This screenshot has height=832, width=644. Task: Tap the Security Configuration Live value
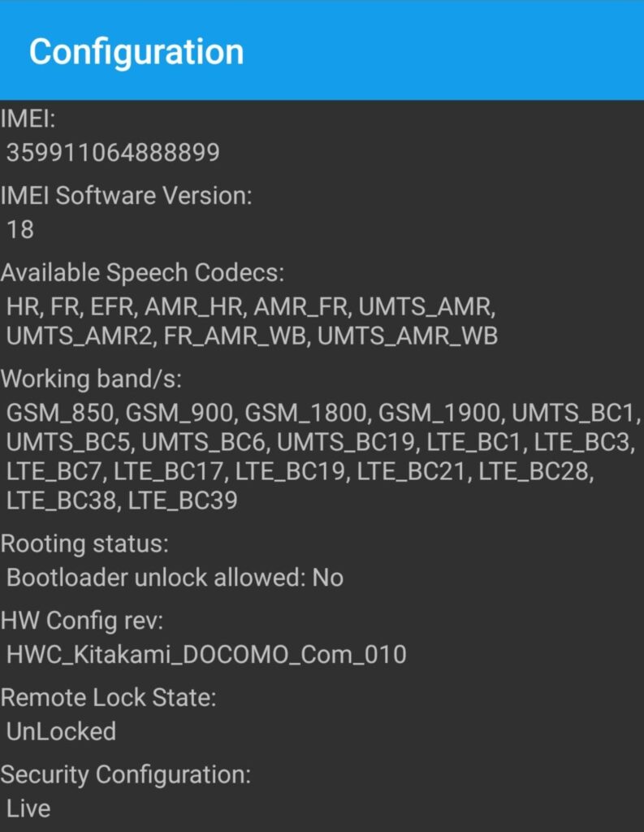pyautogui.click(x=28, y=808)
